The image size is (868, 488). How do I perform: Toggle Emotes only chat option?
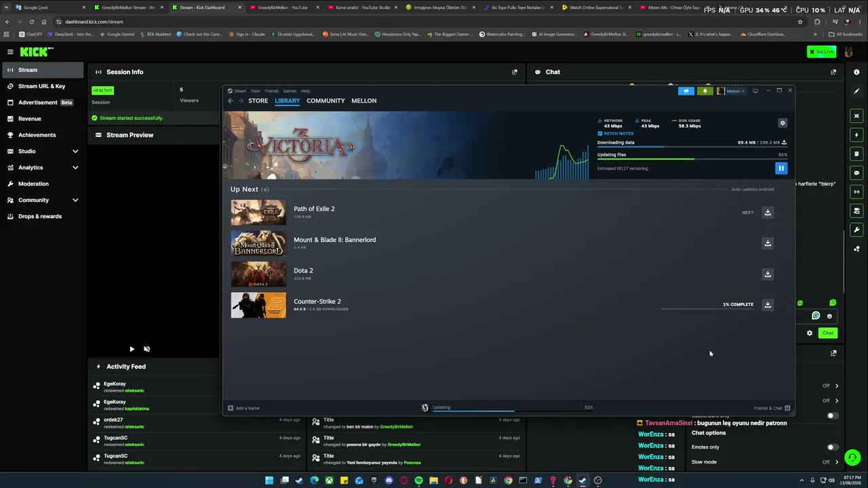(831, 447)
